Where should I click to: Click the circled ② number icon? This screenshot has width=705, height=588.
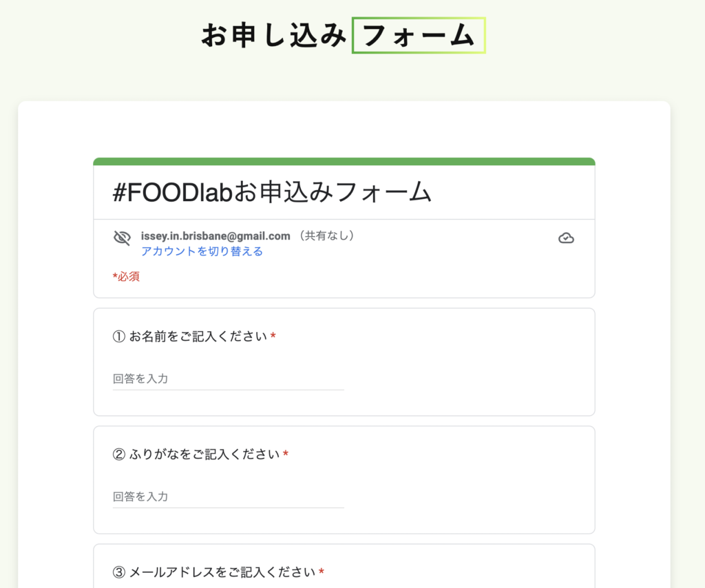(118, 454)
